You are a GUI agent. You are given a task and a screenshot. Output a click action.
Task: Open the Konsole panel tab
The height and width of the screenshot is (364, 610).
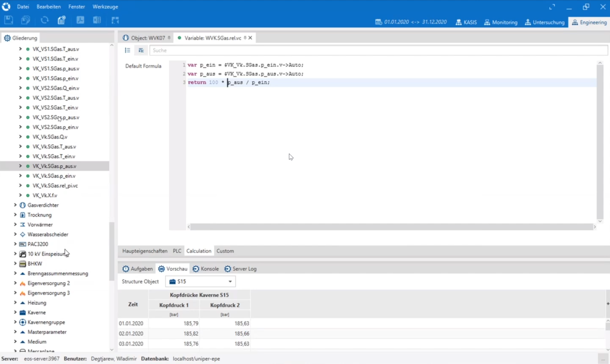[206, 269]
